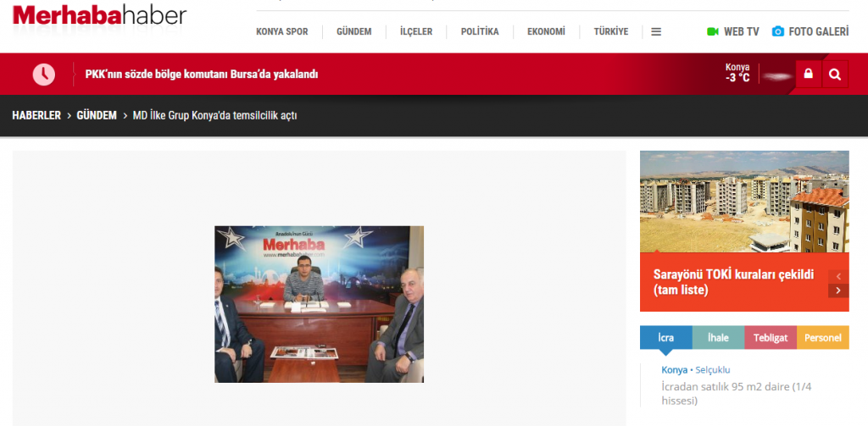Select Politika in the top navigation

tap(480, 32)
